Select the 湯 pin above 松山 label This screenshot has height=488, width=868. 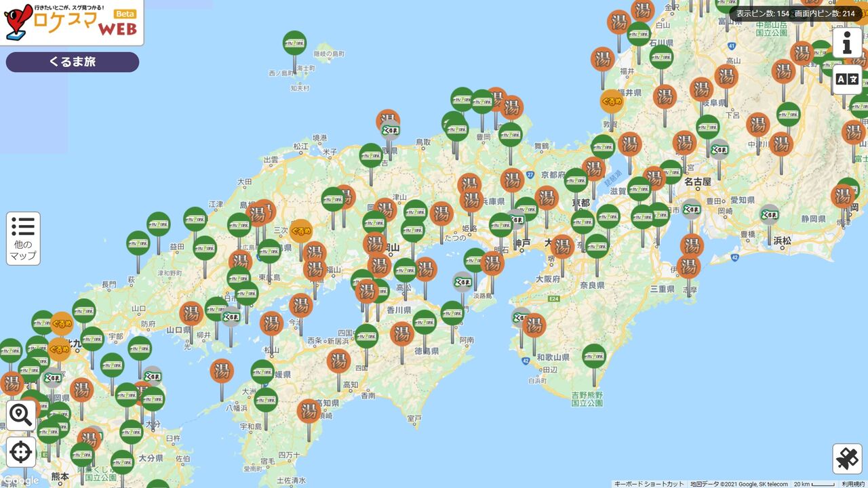271,323
